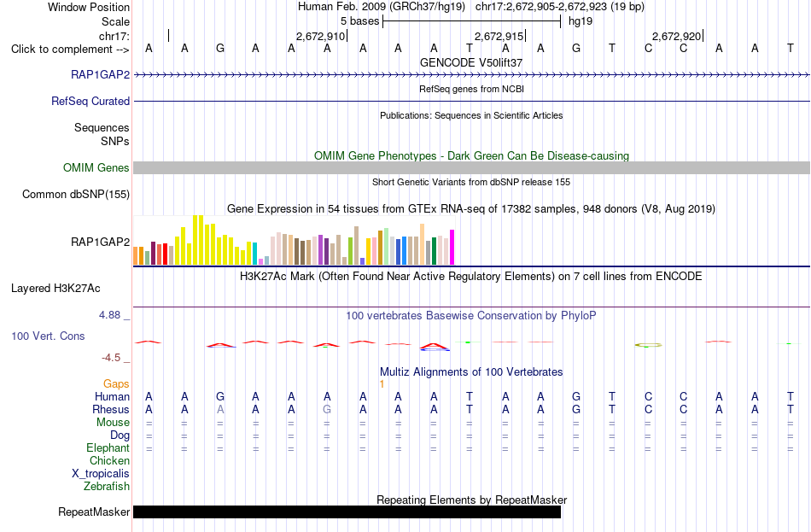Select the Rhesus alignment row label
This screenshot has height=532, width=811.
coord(111,409)
